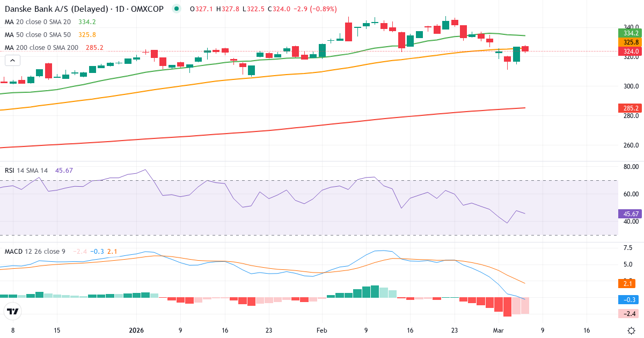Click Feb on the time axis
This screenshot has width=644, height=338.
(322, 331)
